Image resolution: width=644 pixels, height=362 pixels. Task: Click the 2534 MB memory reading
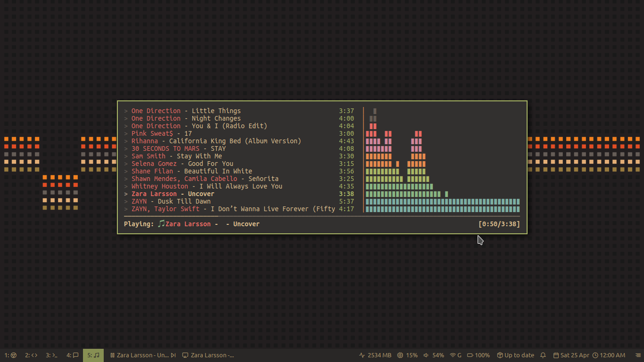(x=380, y=355)
